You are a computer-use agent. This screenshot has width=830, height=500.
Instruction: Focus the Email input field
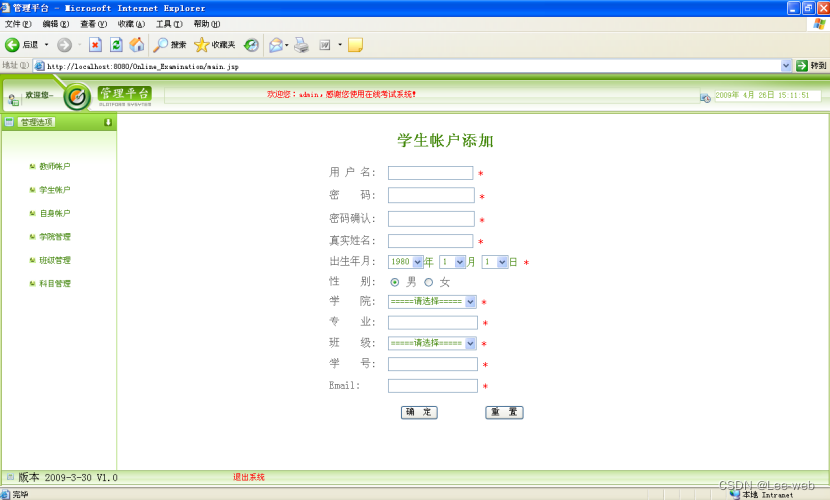432,386
